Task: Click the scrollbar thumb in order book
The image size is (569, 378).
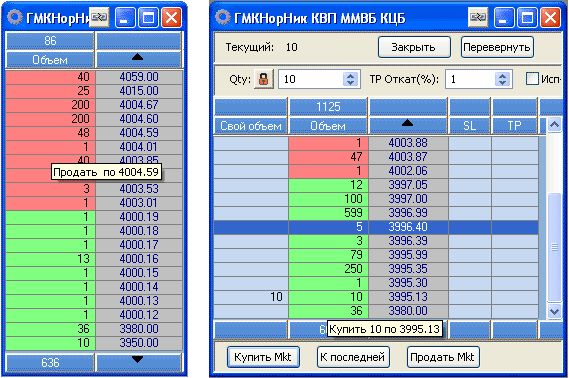Action: (554, 247)
